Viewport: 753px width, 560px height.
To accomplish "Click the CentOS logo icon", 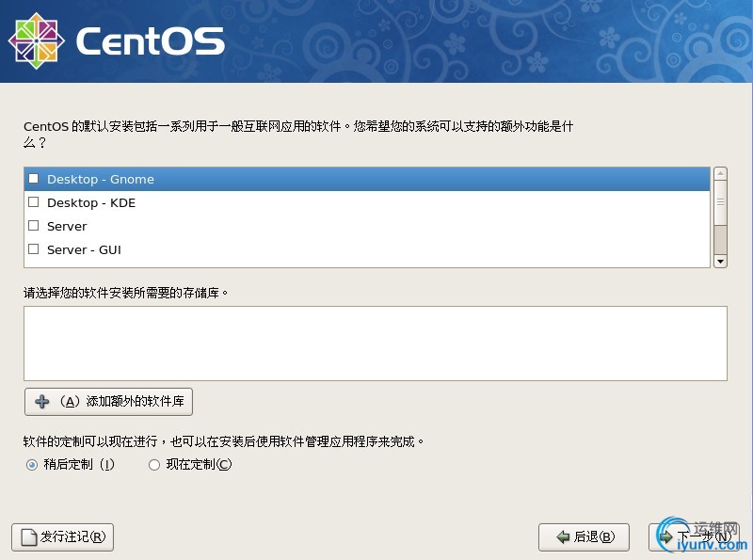I will click(37, 40).
